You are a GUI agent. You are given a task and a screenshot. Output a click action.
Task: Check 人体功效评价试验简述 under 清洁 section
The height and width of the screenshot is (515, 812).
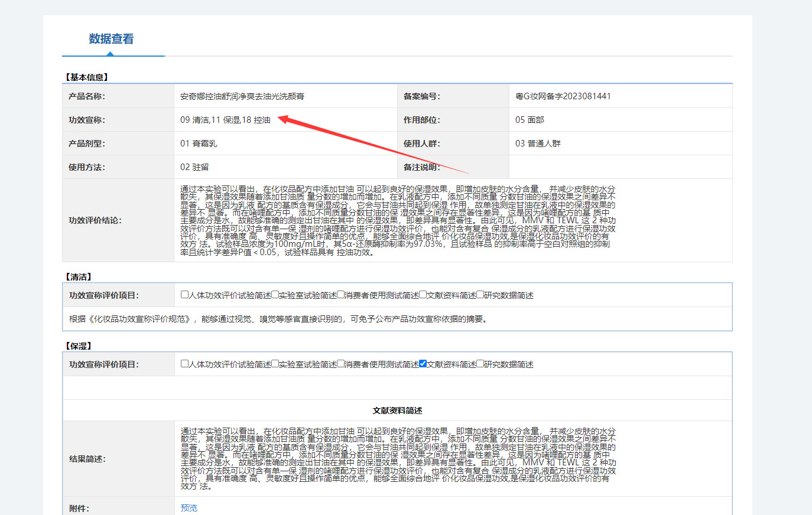(185, 295)
